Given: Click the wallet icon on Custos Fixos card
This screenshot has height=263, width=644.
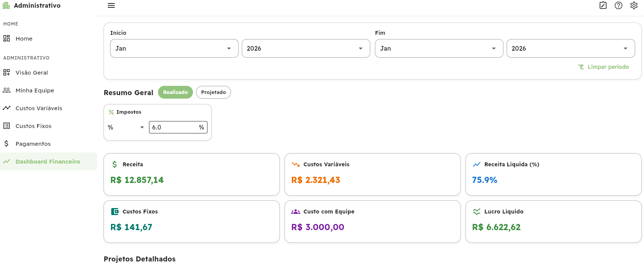Looking at the screenshot, I should coord(115,212).
